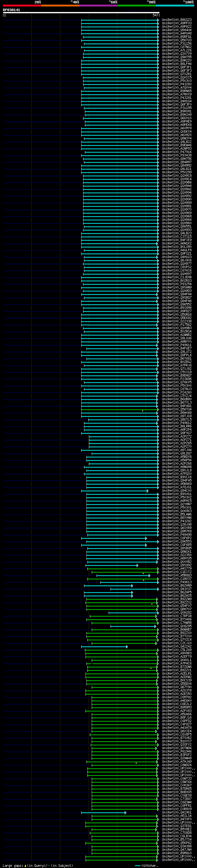This screenshot has width=197, height=868.
Task: Select the UniRef100_Q307Y9 label
Action: [x=177, y=54]
